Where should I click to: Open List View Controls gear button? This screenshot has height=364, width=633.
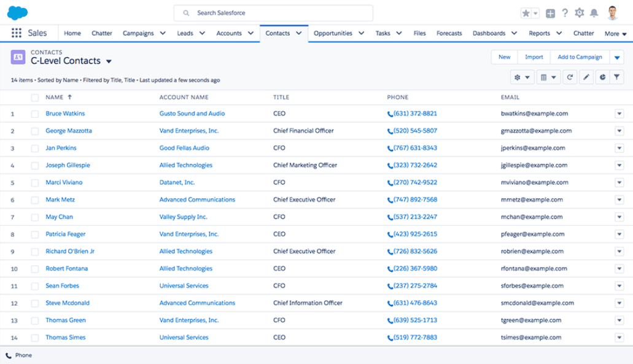(x=522, y=77)
